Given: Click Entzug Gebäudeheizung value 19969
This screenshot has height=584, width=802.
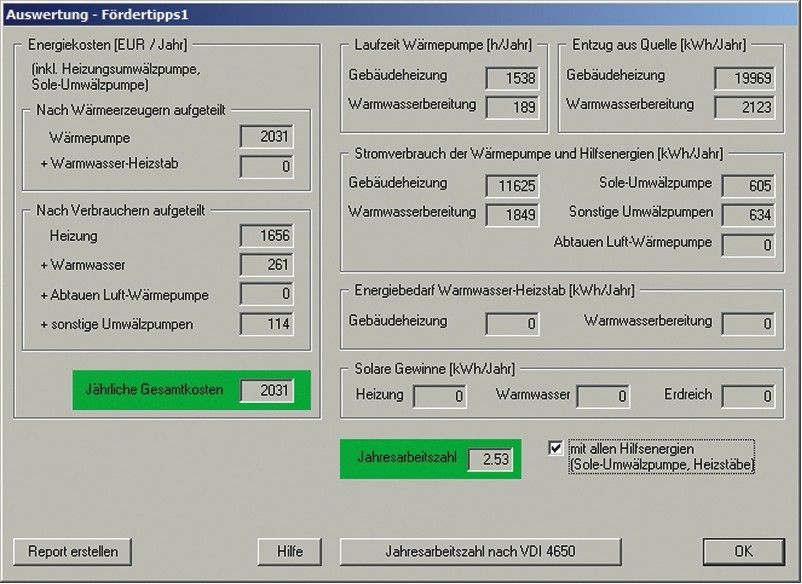Looking at the screenshot, I should point(745,78).
